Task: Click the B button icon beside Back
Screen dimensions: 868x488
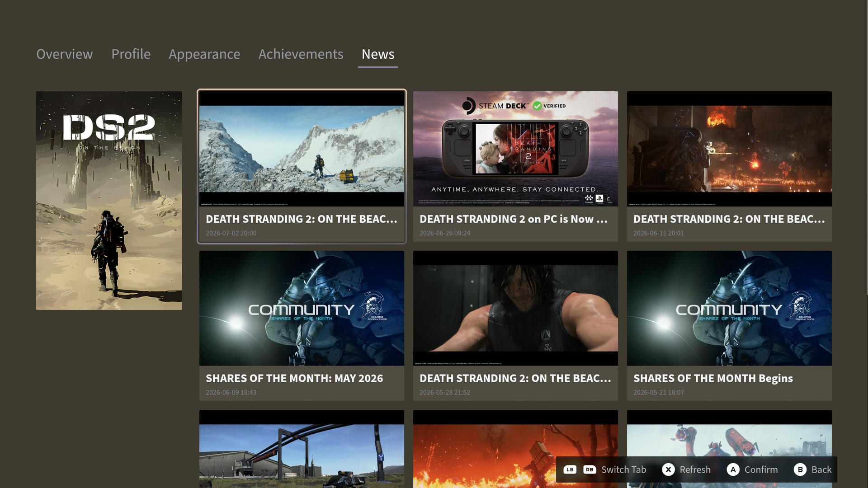Action: (800, 469)
